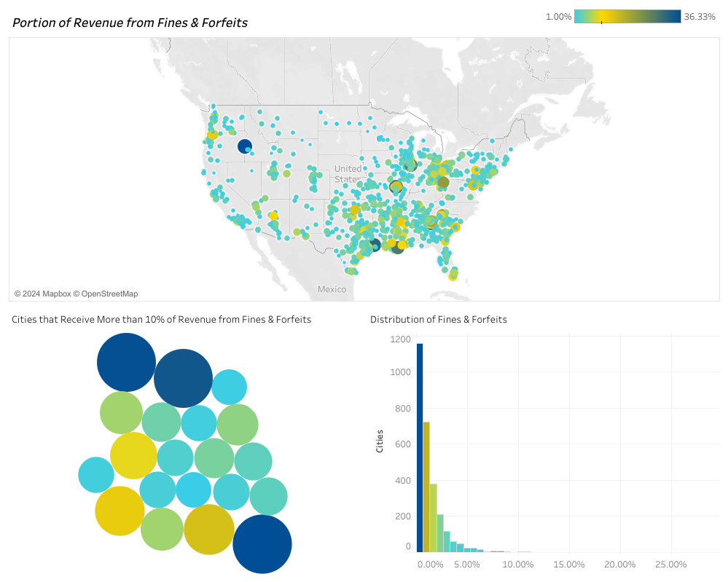This screenshot has height=582, width=728.
Task: Select the dashboard title about Fines & Forfeits
Action: click(130, 23)
